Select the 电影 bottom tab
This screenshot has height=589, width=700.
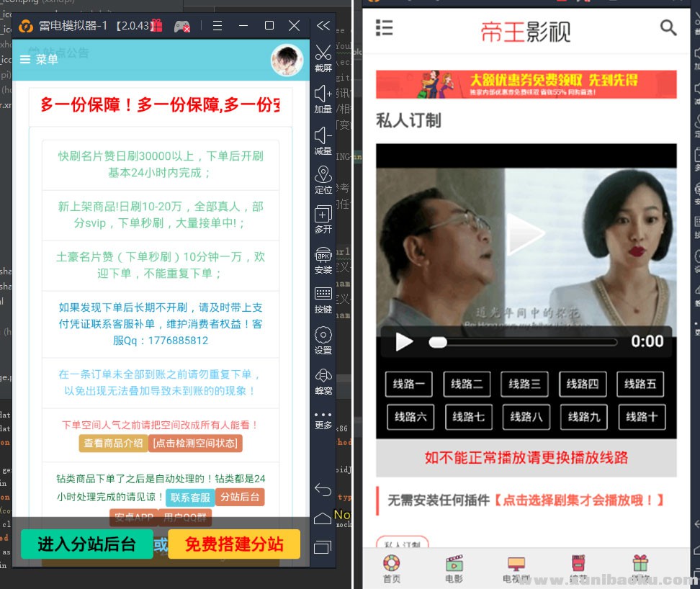(x=454, y=568)
